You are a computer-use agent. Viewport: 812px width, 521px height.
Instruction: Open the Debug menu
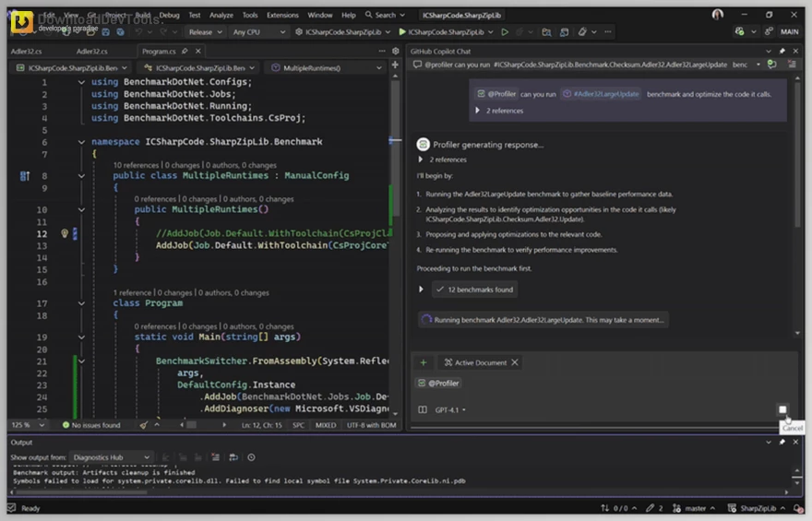pyautogui.click(x=169, y=15)
